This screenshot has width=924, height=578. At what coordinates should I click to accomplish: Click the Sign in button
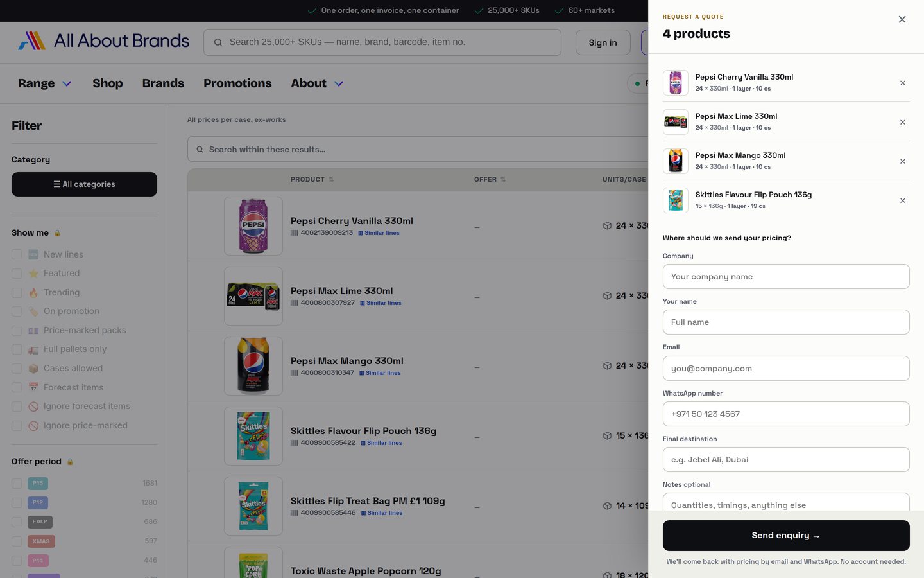tap(603, 42)
